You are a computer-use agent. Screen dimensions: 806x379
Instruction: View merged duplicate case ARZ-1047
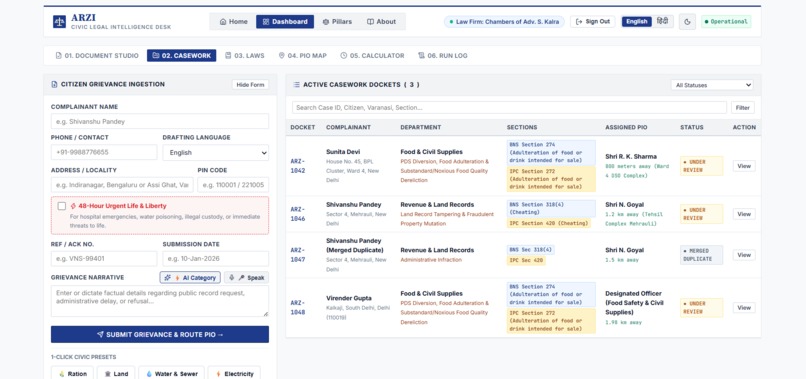pos(744,255)
